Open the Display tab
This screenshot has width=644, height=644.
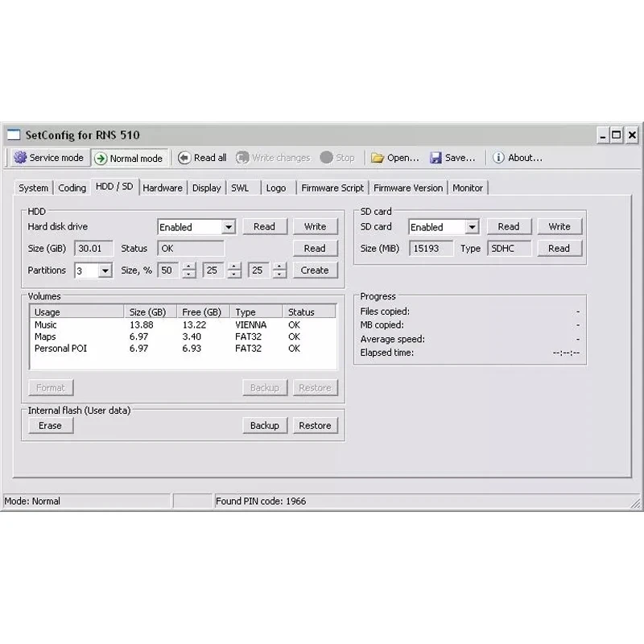[207, 188]
